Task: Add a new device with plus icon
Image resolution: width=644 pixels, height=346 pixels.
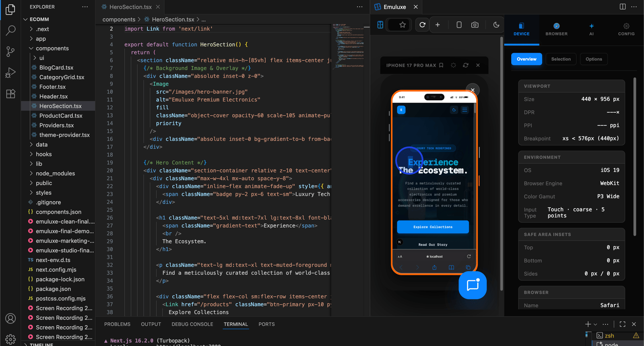Action: coord(438,25)
